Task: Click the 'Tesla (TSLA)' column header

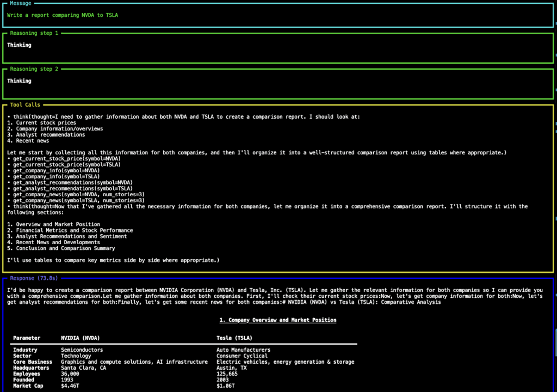Action: click(x=234, y=338)
